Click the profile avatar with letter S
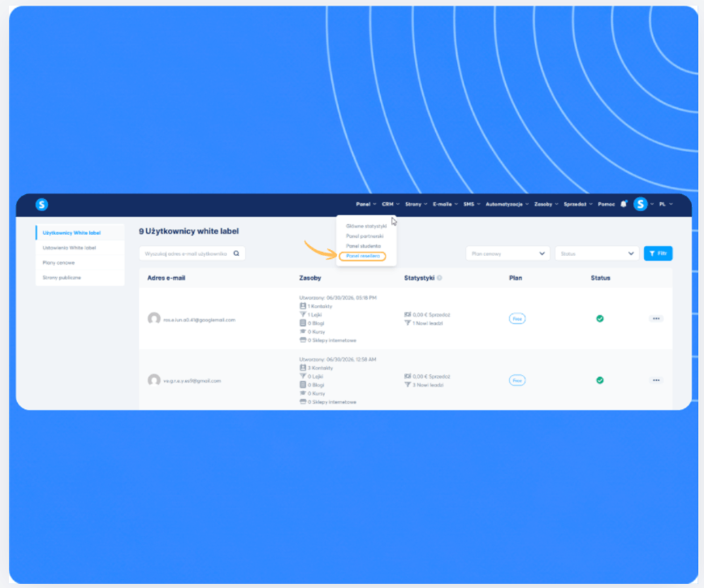Screen dimensions: 704x588 (x=640, y=204)
